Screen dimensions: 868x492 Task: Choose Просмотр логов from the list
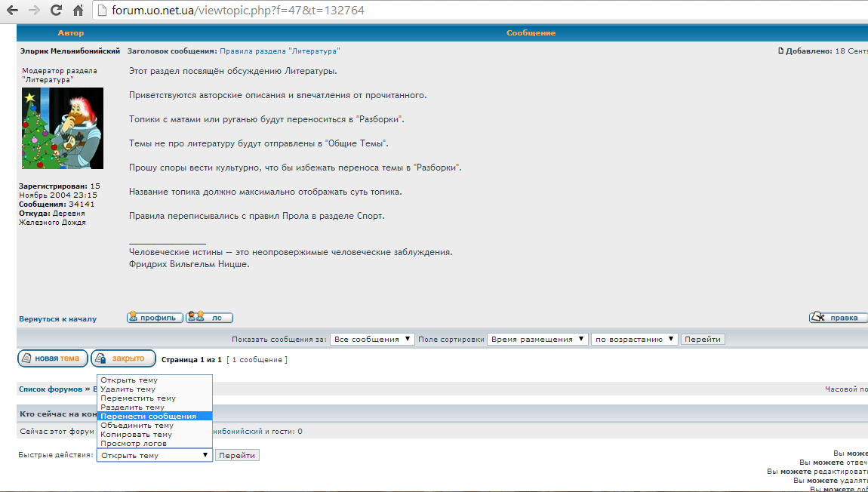pos(155,443)
